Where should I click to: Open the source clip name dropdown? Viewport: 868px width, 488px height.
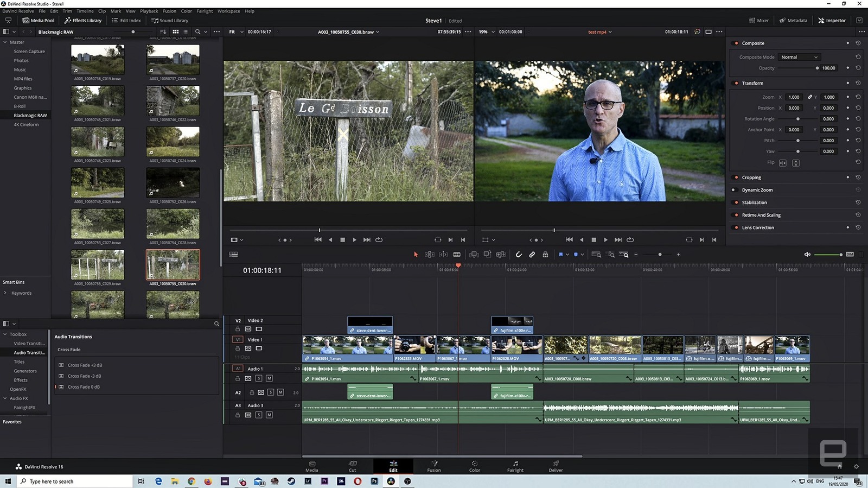click(x=348, y=32)
